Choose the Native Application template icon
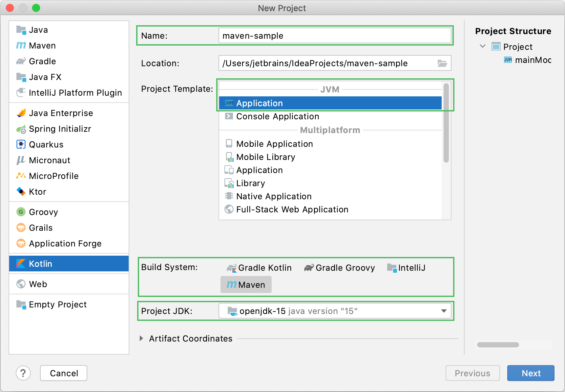Viewport: 565px width, 392px height. tap(229, 196)
